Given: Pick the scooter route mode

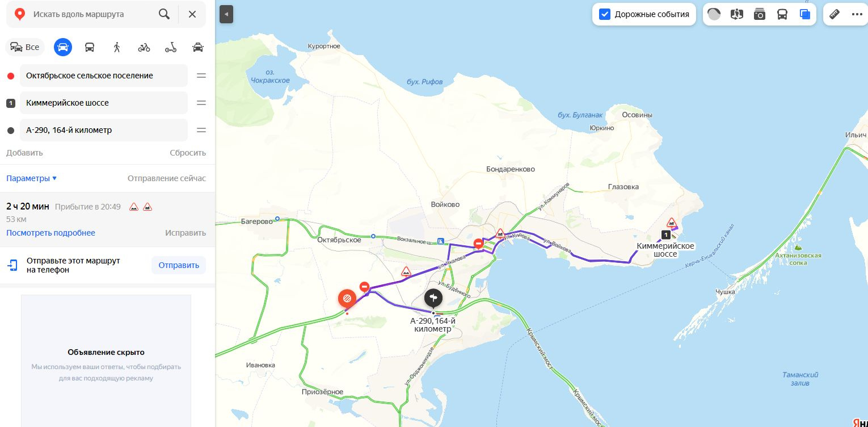Looking at the screenshot, I should tap(171, 47).
